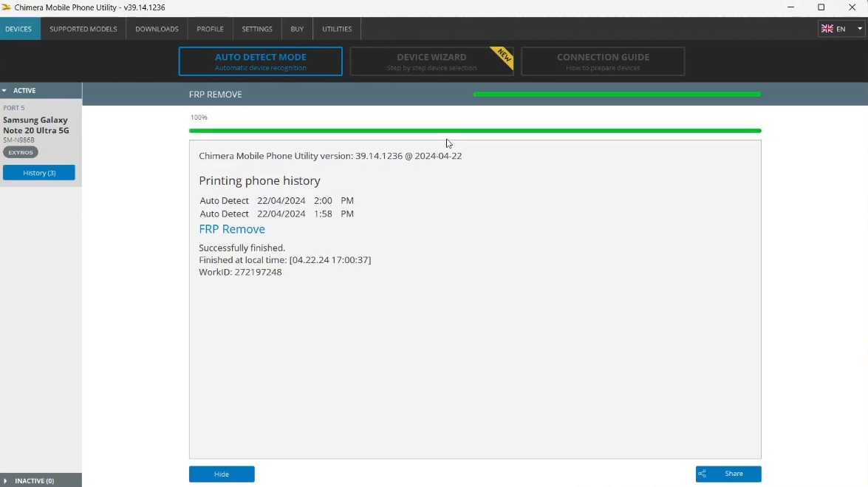
Task: Launch the Device Wizard
Action: 431,61
